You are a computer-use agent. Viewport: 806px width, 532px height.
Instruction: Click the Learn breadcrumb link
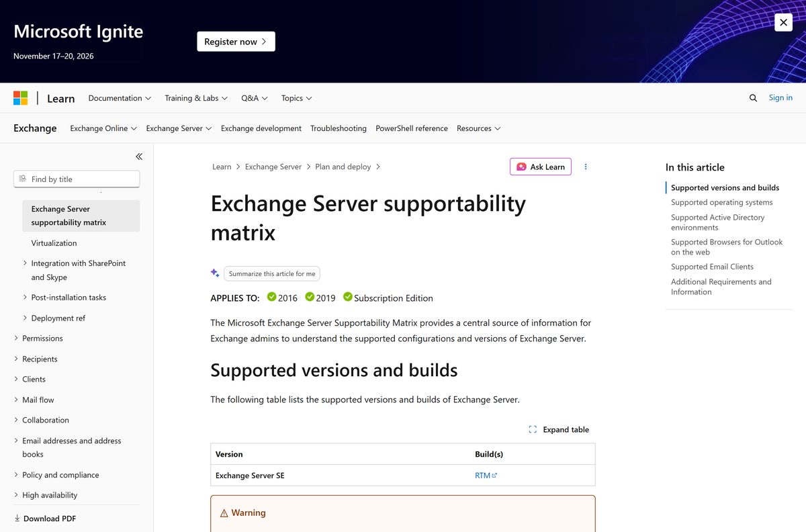[222, 167]
